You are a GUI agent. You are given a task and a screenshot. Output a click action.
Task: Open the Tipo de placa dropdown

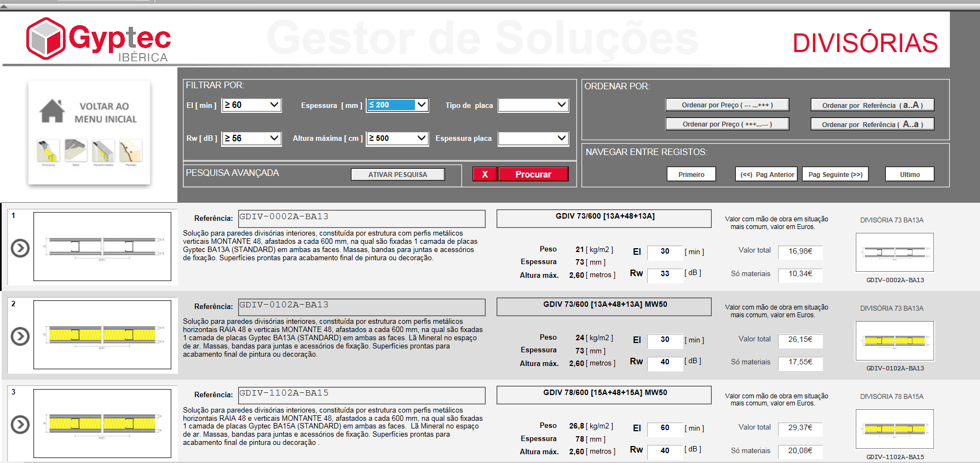(533, 105)
